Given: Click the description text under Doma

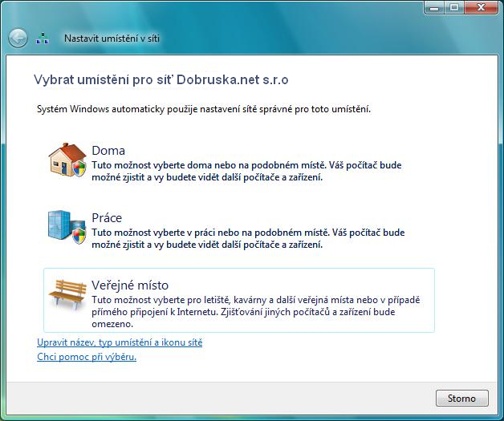Looking at the screenshot, I should (246, 171).
